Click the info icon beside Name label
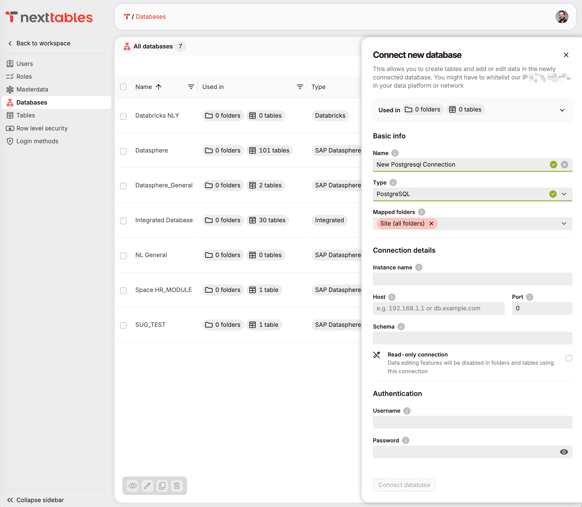Image resolution: width=582 pixels, height=507 pixels. [x=395, y=153]
